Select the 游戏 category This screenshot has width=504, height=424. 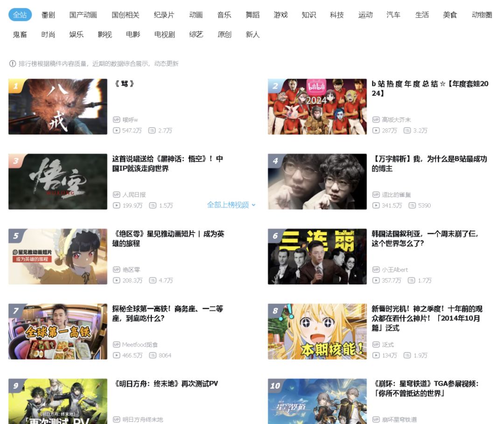coord(280,15)
